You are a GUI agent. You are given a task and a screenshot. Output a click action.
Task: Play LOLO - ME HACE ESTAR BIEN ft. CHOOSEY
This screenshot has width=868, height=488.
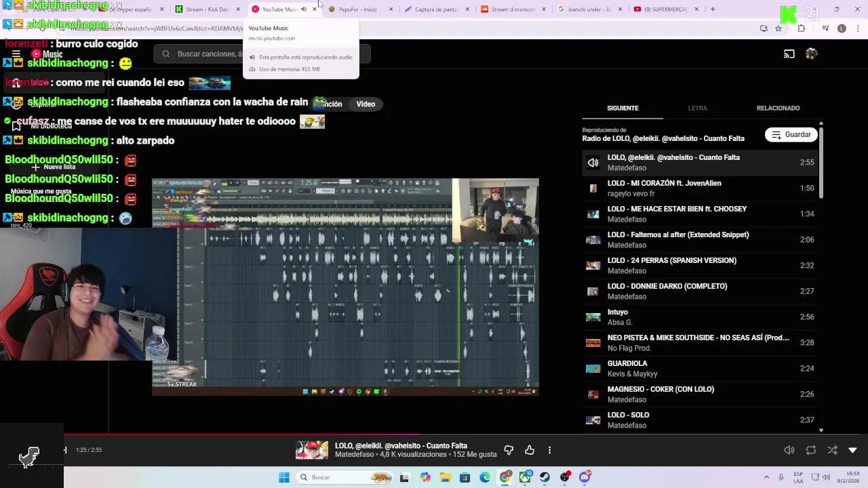click(700, 213)
